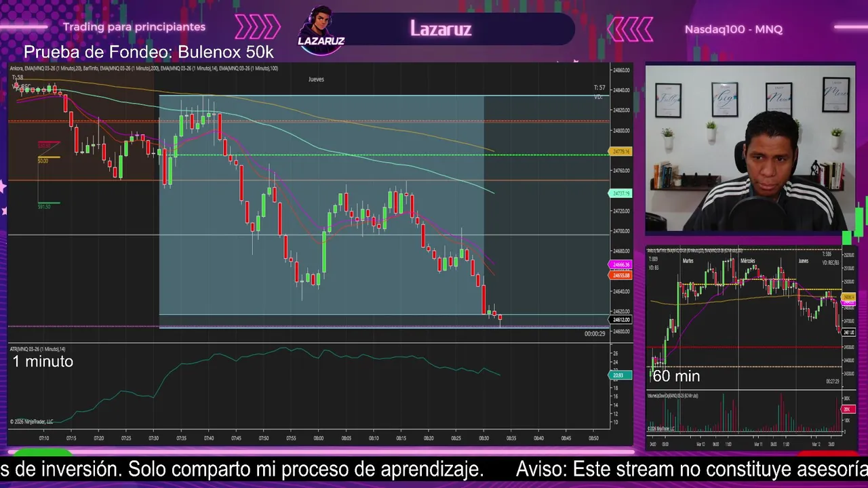Click the red horizontal line in 60 min chart
This screenshot has width=868, height=488.
coord(745,347)
